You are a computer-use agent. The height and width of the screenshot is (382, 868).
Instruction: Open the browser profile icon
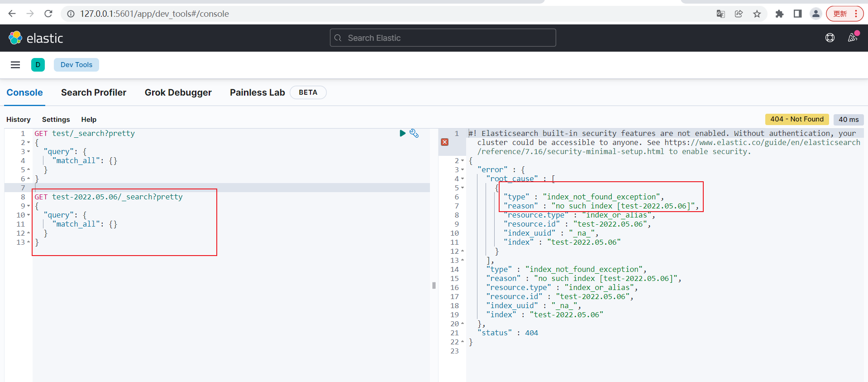point(816,14)
